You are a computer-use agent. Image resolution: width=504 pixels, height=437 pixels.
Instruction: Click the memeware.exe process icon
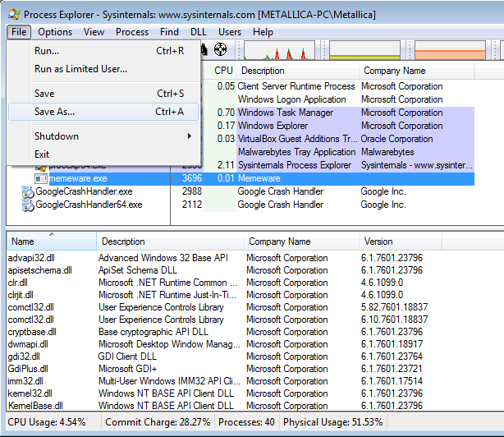41,178
